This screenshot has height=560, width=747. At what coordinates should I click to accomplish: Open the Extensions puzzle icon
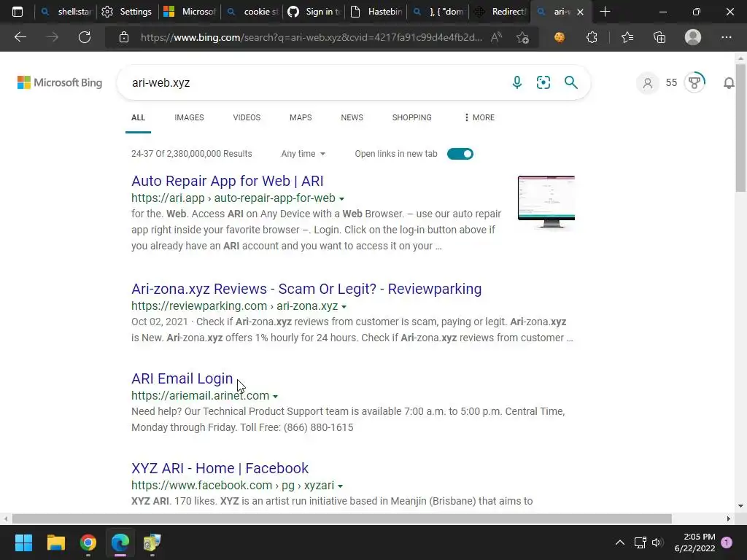coord(592,37)
